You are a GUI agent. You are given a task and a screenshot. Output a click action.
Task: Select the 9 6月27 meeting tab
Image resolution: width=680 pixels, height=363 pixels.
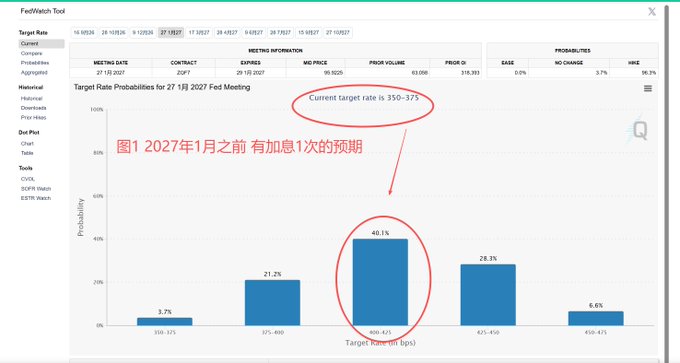coord(254,33)
